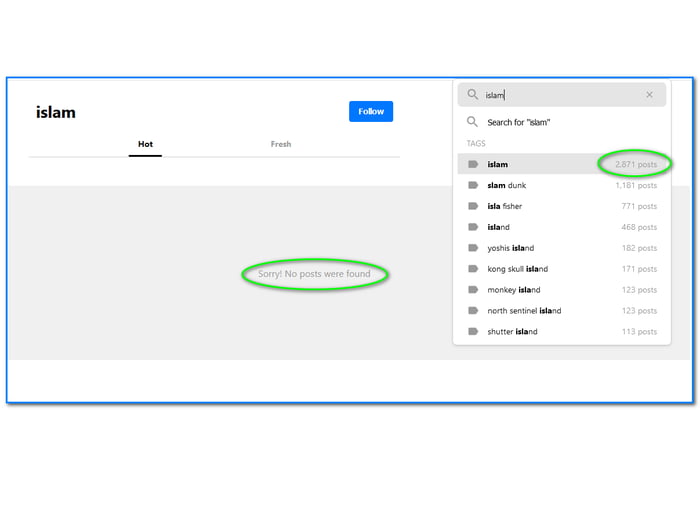
Task: Click the tag icon beside slam dunk
Action: tap(473, 185)
